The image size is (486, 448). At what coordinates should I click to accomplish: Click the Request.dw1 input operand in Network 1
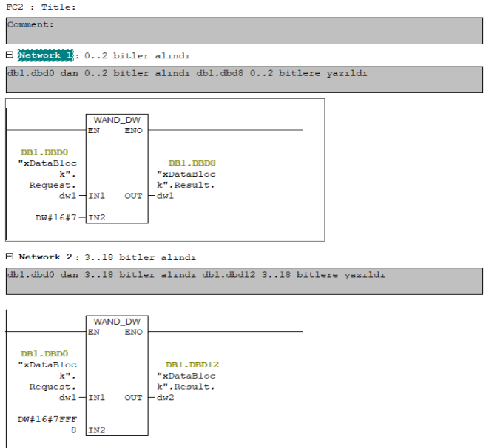47,180
